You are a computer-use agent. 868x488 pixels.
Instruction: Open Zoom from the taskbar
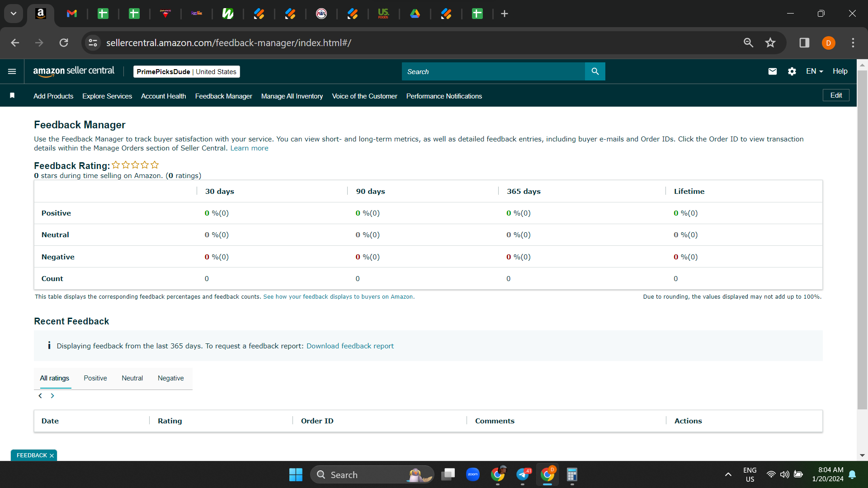point(473,474)
